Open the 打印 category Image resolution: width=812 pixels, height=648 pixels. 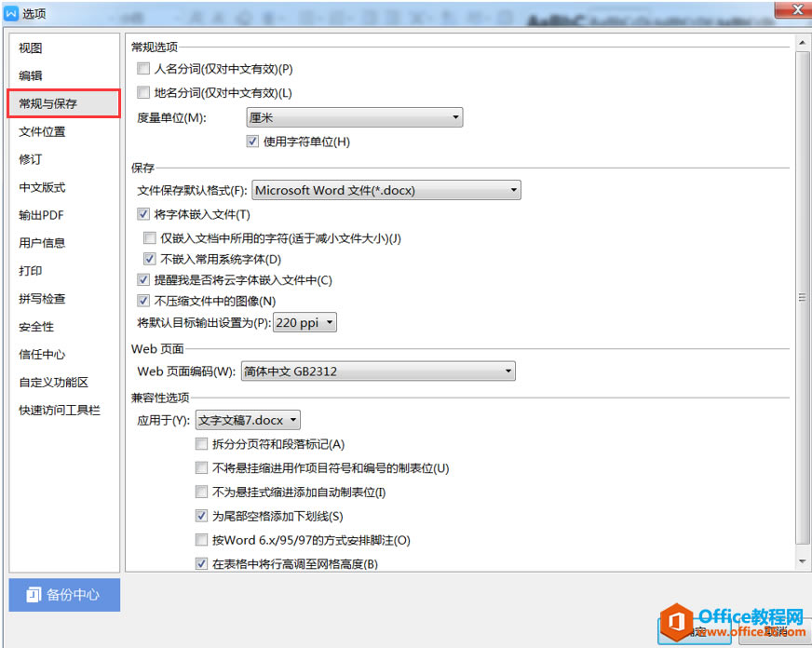coord(30,271)
